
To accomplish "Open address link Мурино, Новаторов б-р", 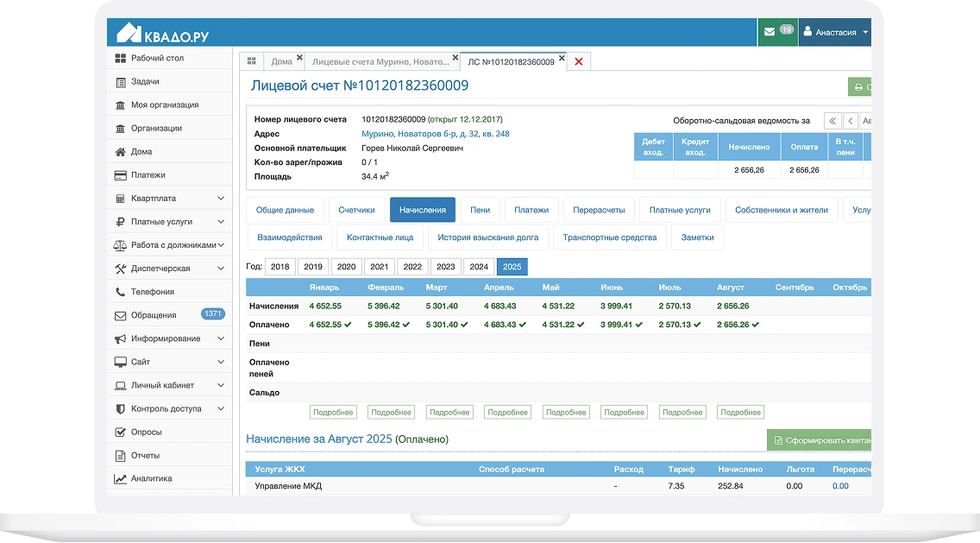I will (x=435, y=134).
